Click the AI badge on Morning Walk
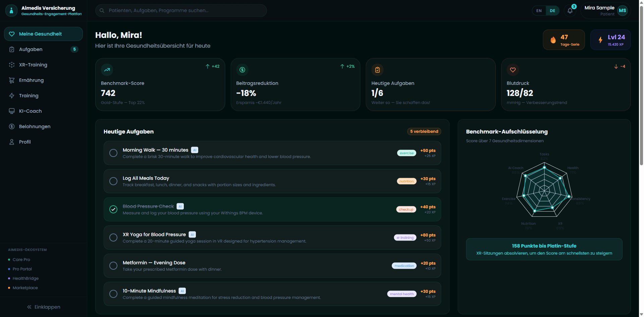The width and height of the screenshot is (644, 317). [x=195, y=150]
